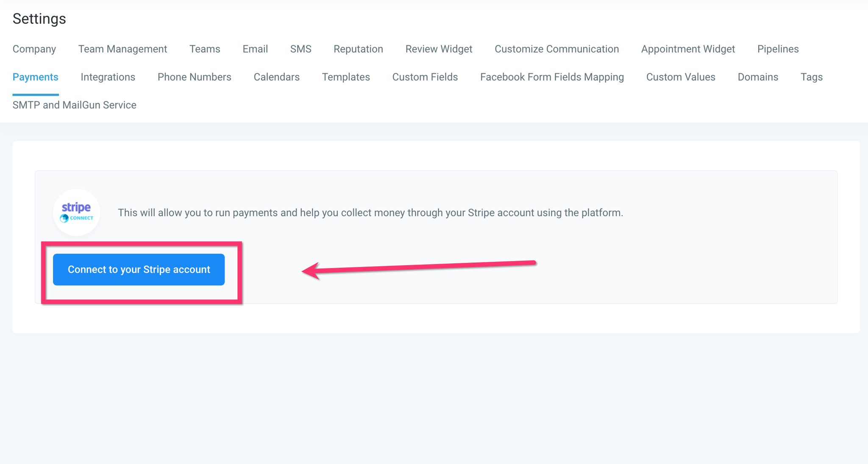Switch to the Calendars tab
This screenshot has height=464, width=868.
[276, 77]
